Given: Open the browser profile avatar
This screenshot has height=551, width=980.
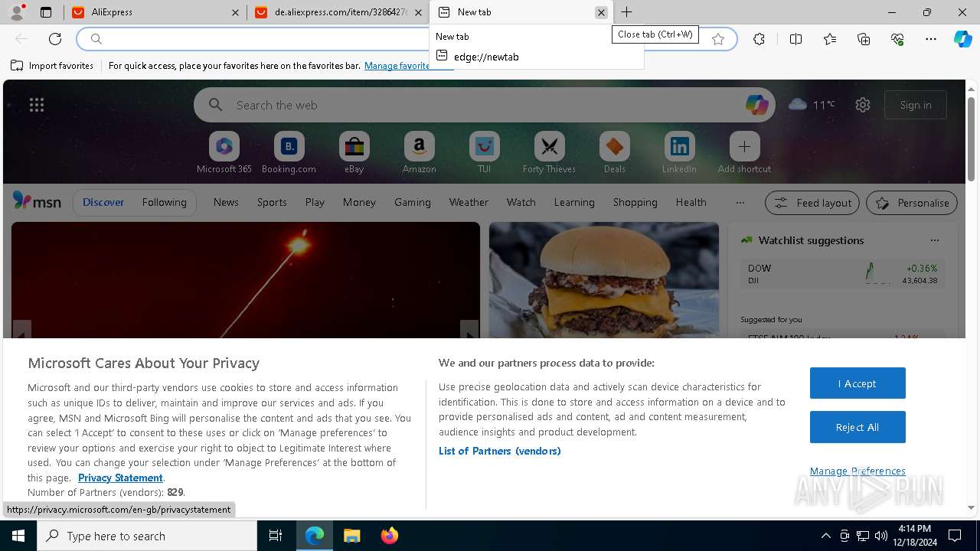Looking at the screenshot, I should (17, 12).
